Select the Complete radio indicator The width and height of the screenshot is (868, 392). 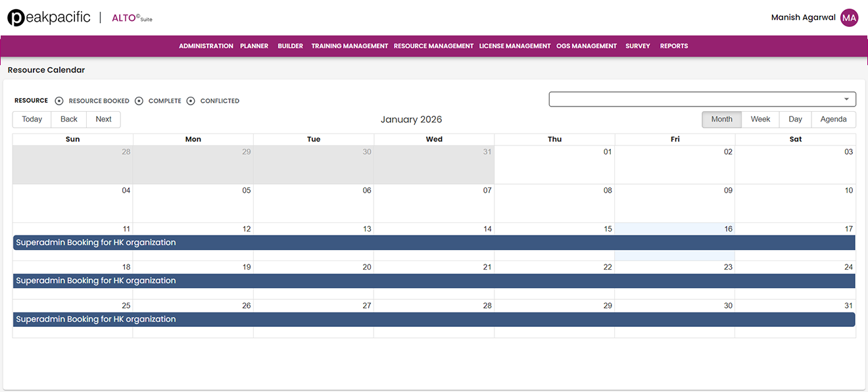139,101
